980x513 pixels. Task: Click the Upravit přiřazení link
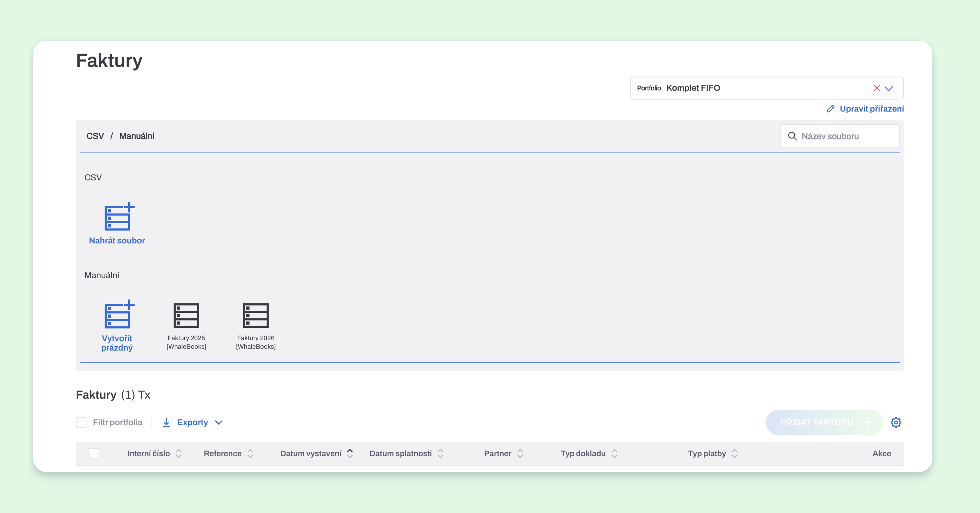tap(872, 109)
